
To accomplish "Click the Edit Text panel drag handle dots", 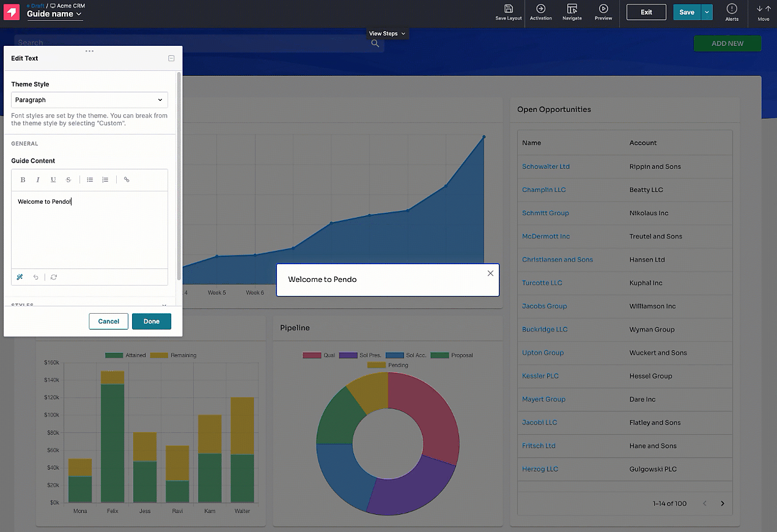I will (90, 51).
